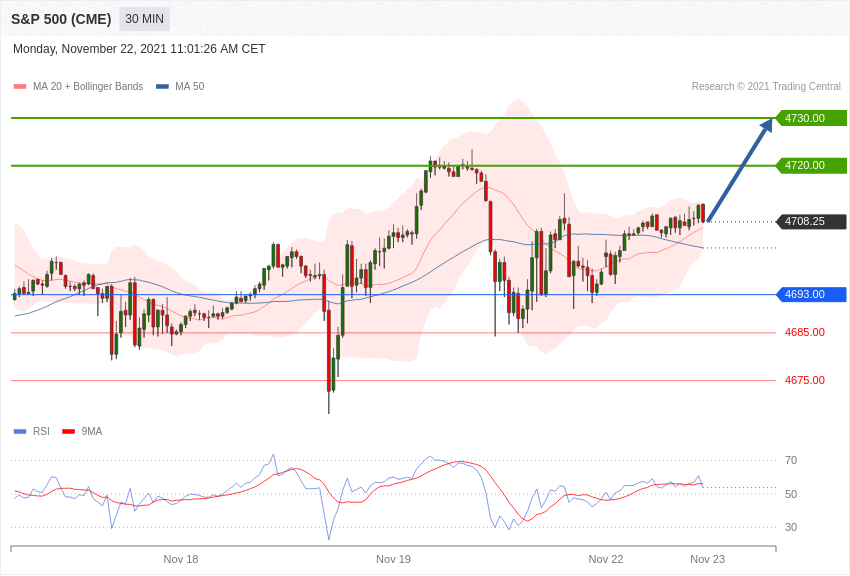The height and width of the screenshot is (576, 850).
Task: Select the date line Monday, November 22, 2021
Action: pyautogui.click(x=139, y=49)
